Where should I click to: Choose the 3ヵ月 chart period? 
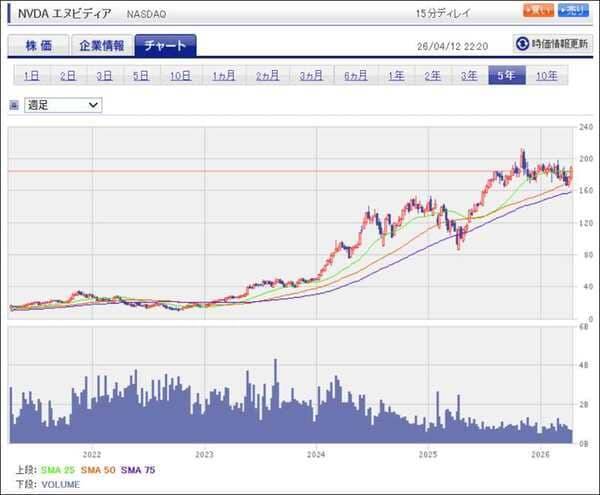pos(311,76)
